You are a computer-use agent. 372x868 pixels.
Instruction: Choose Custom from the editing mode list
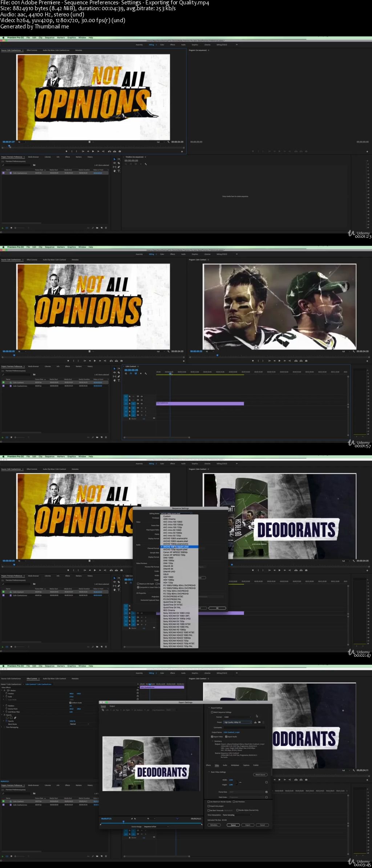tap(179, 516)
